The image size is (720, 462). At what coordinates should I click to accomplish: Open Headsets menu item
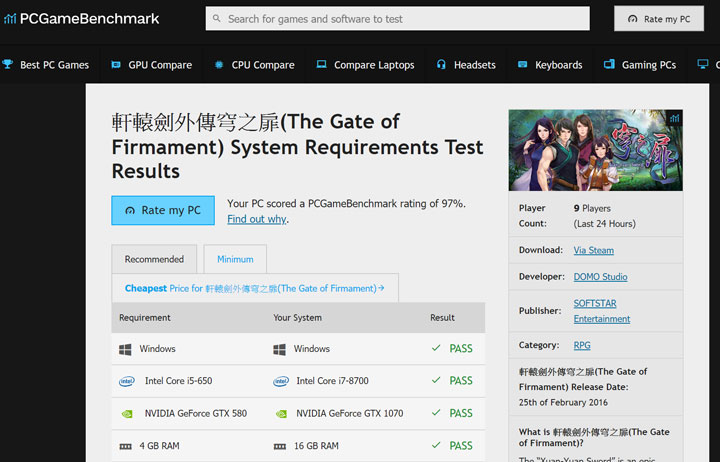(475, 65)
